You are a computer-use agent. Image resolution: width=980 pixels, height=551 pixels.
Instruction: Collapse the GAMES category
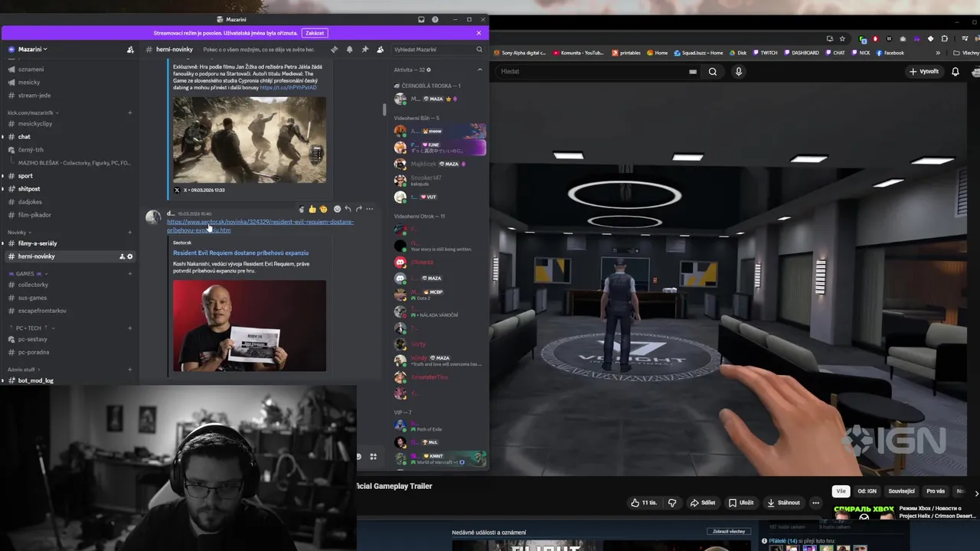28,273
